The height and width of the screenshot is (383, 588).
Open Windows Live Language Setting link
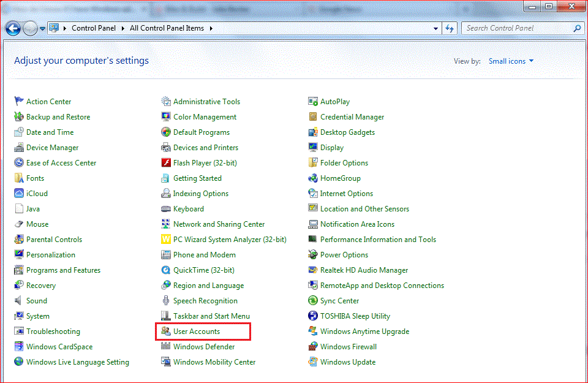click(x=78, y=362)
